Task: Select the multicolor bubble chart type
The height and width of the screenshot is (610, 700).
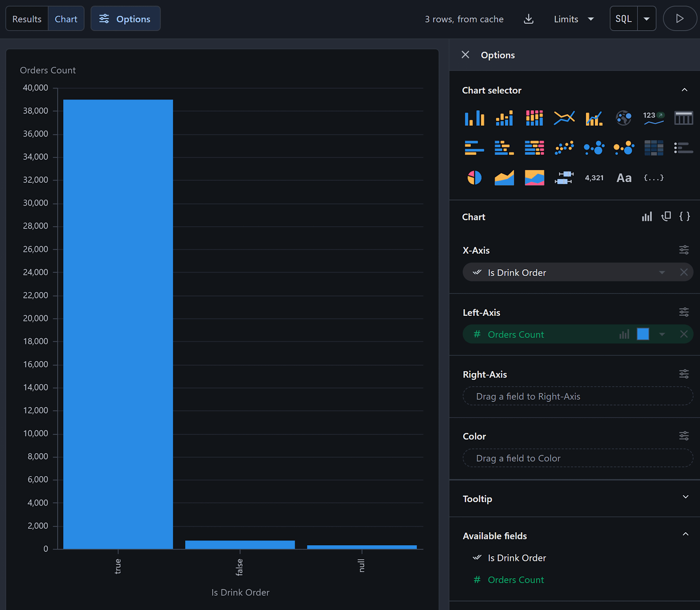Action: tap(624, 148)
